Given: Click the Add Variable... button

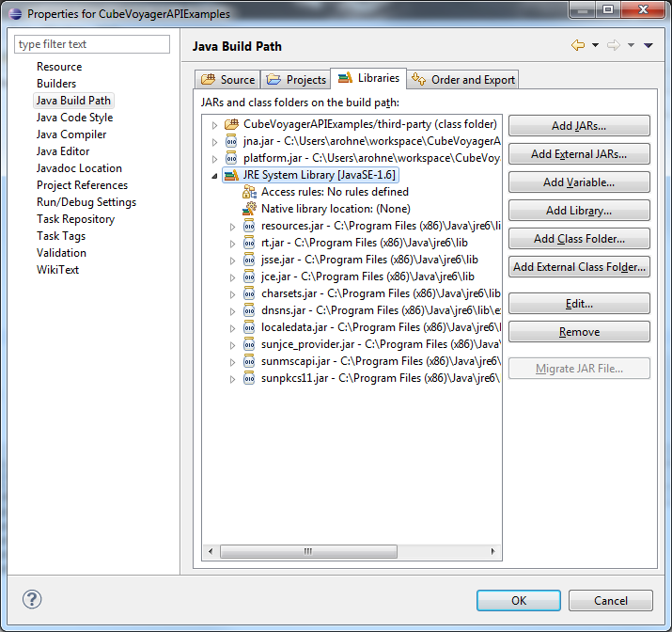Looking at the screenshot, I should 579,182.
